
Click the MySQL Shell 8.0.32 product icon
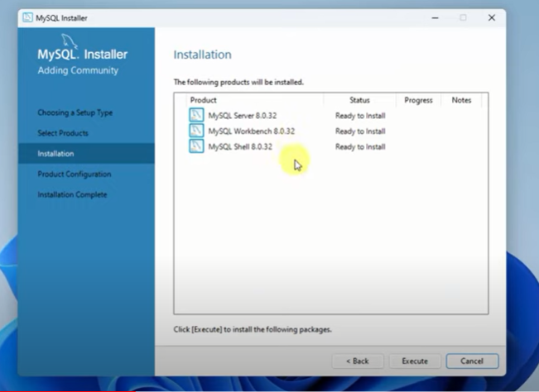pos(196,146)
